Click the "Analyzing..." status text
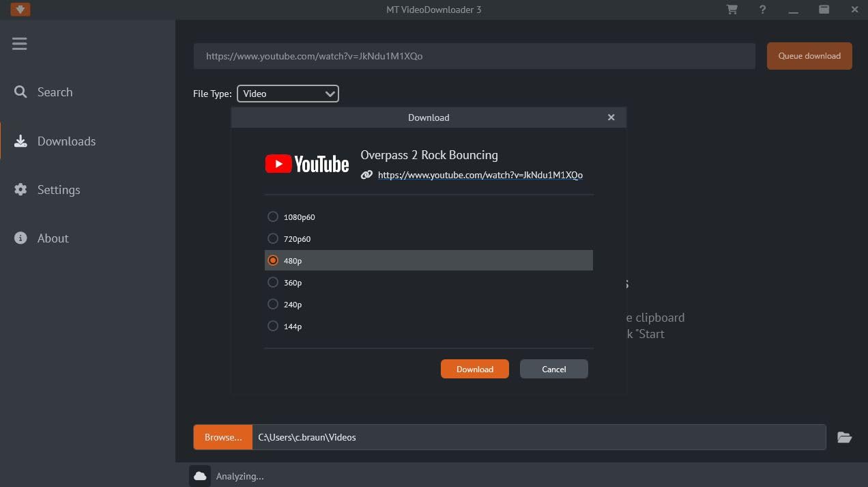 tap(240, 476)
